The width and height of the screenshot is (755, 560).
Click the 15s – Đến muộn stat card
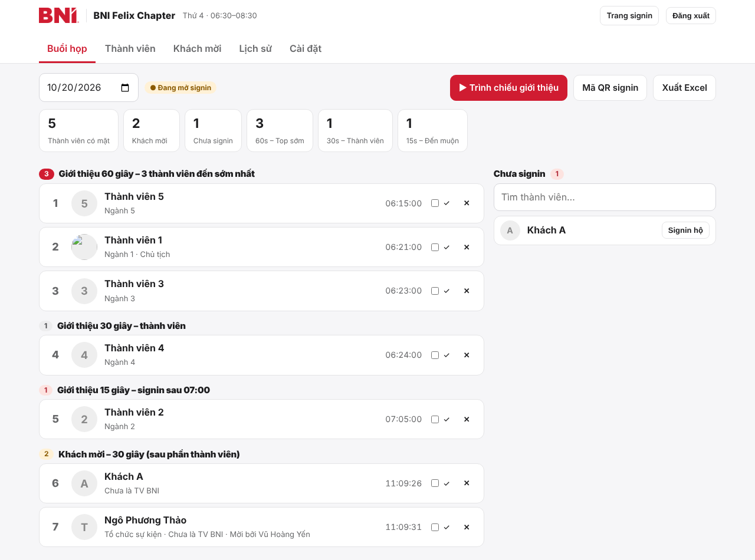pos(432,130)
